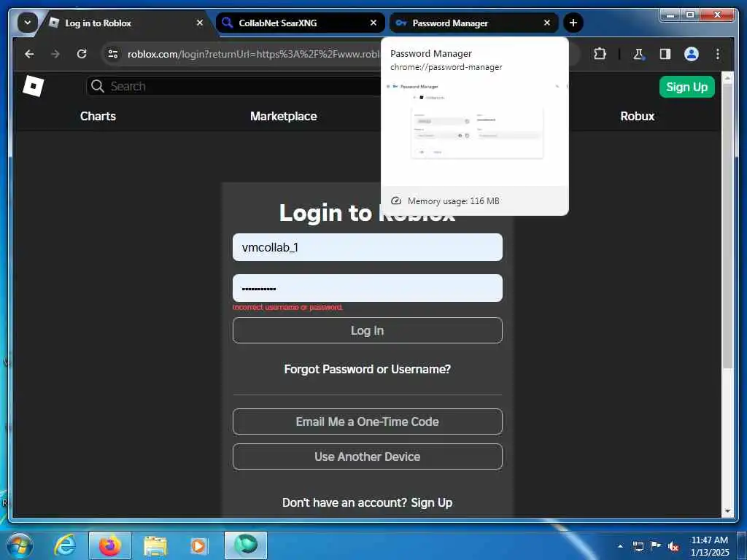Open Firefox from the taskbar
The width and height of the screenshot is (747, 560).
(109, 545)
